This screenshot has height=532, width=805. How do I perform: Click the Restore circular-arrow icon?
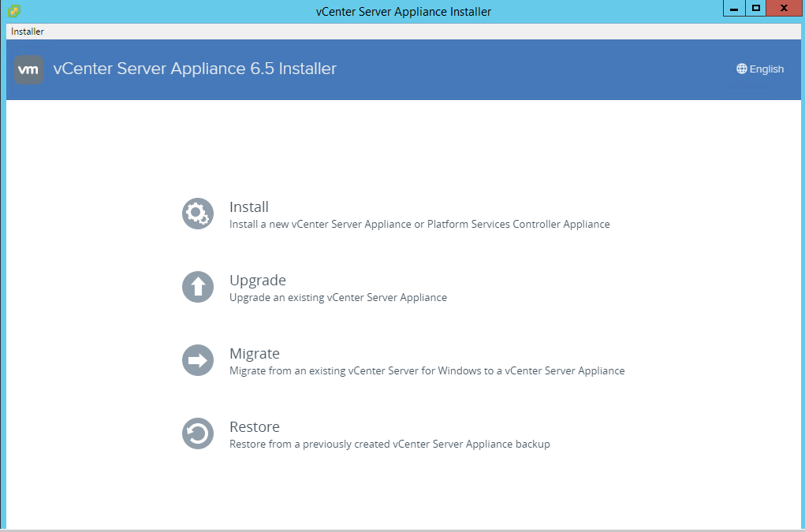[198, 433]
